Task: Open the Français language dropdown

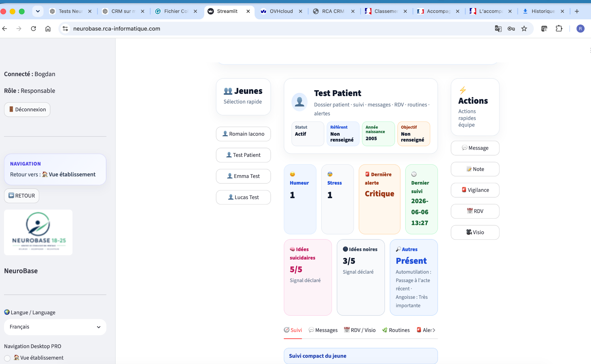Action: (55, 327)
